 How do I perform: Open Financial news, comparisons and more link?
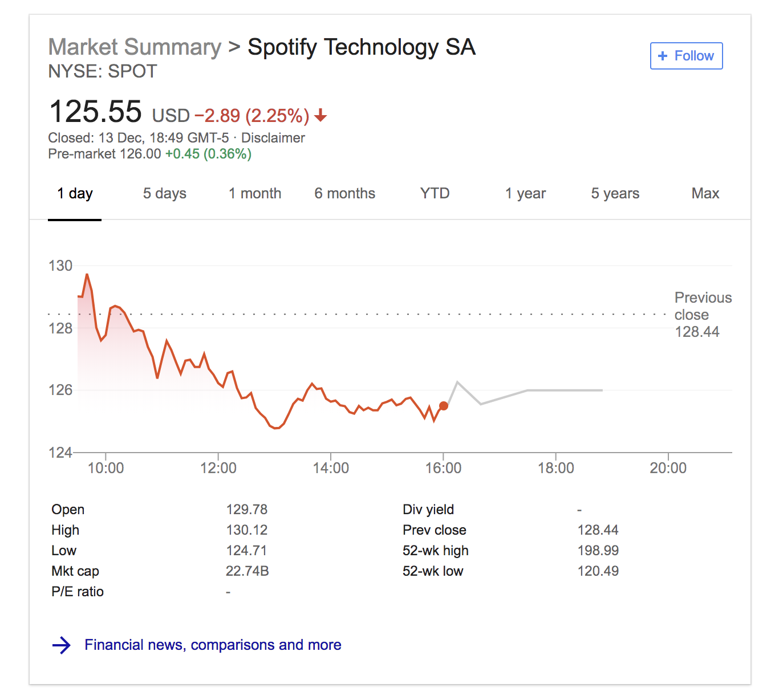pos(213,645)
